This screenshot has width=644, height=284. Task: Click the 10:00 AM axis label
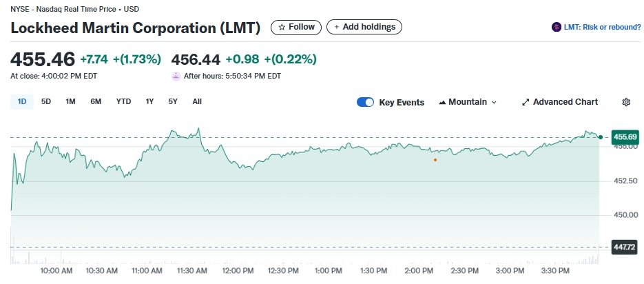coord(56,271)
